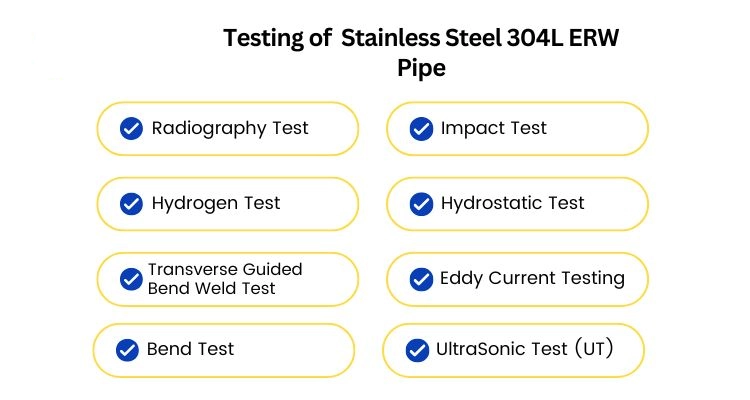Click the checkmark icon beside Hydrostatic Test
Viewport: 750px width, 400px height.
(421, 204)
